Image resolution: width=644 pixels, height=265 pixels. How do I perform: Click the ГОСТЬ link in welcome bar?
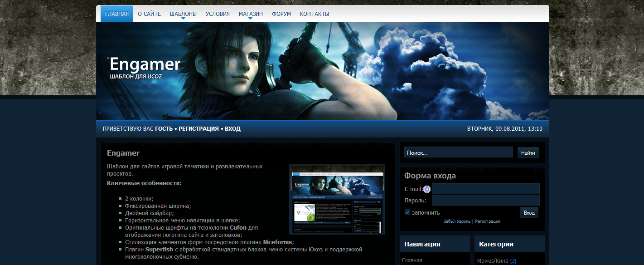164,129
